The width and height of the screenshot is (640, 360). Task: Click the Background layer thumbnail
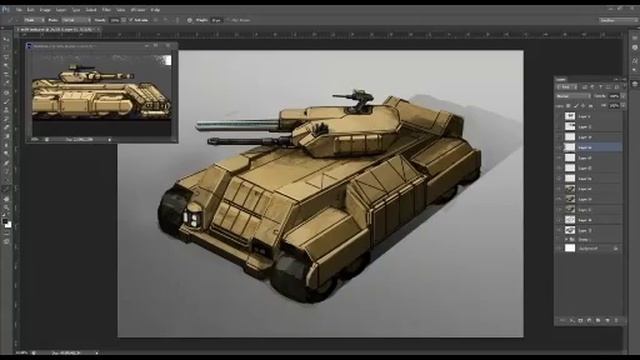[x=570, y=248]
